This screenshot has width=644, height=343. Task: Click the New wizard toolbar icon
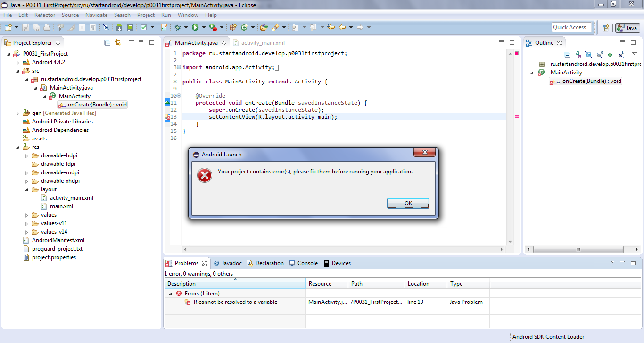coord(8,27)
